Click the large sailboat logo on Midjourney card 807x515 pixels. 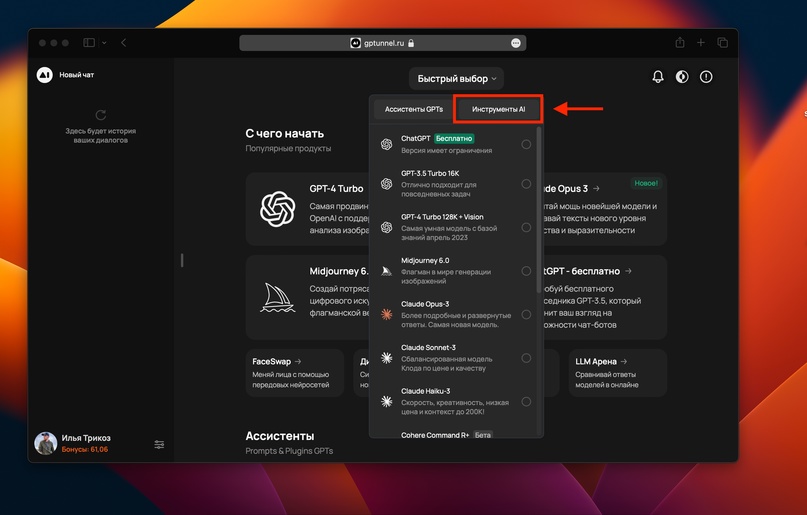(277, 297)
